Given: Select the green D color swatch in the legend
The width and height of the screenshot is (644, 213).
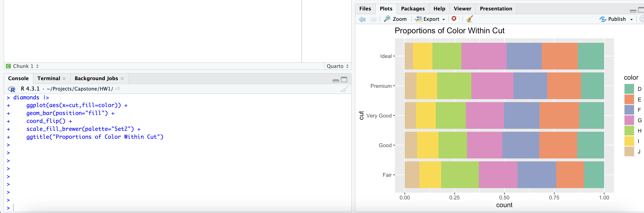Looking at the screenshot, I should pos(629,89).
